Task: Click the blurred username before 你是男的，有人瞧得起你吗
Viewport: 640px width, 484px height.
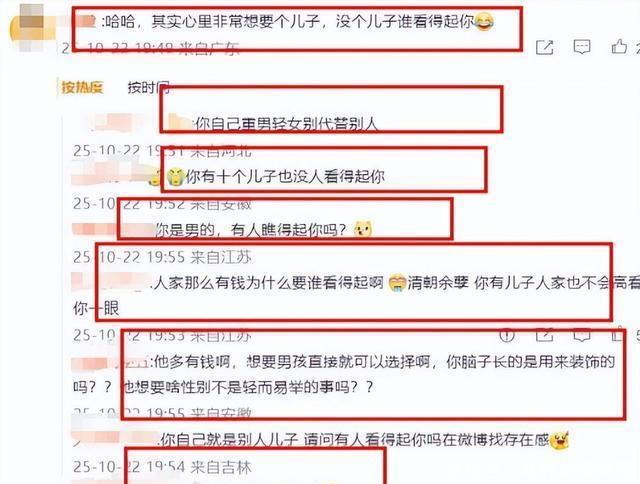Action: (x=113, y=230)
